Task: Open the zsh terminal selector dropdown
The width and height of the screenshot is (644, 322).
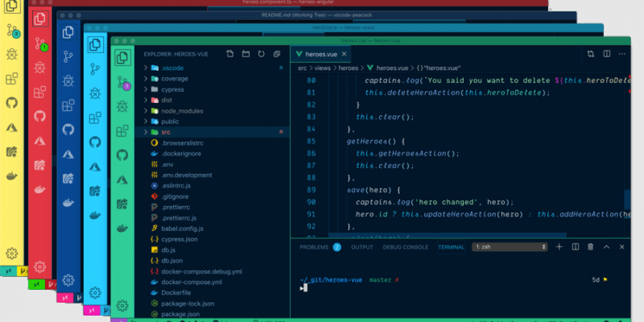Action: click(509, 247)
